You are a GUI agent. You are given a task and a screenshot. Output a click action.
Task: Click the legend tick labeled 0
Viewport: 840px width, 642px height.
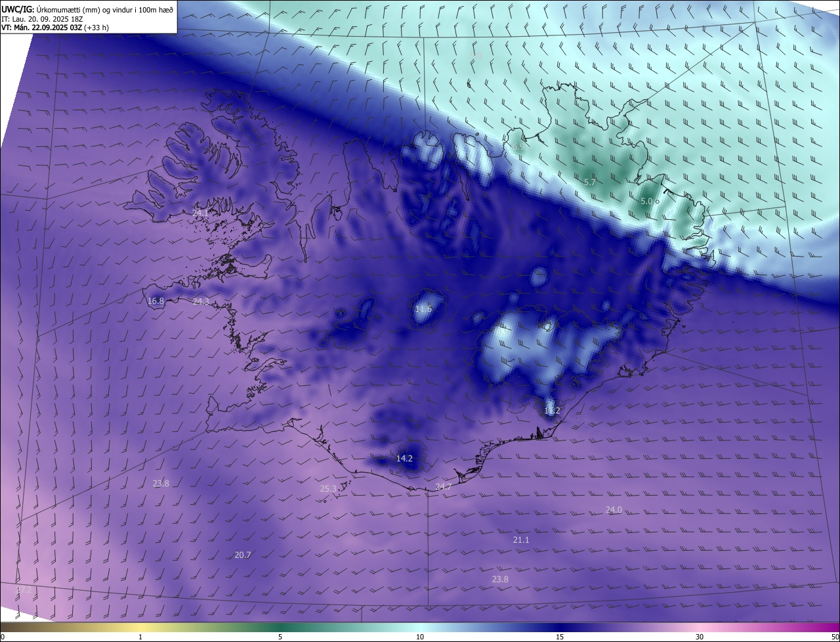pyautogui.click(x=3, y=637)
